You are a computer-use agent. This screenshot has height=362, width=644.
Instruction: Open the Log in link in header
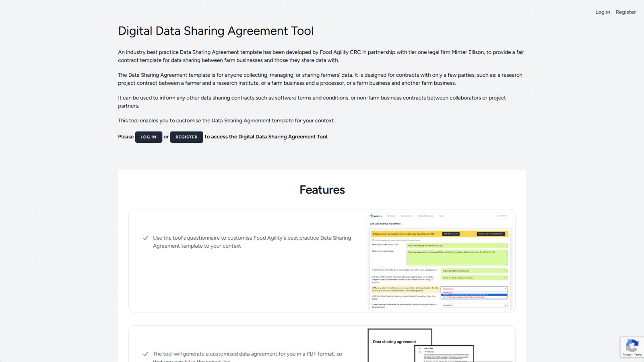(603, 12)
